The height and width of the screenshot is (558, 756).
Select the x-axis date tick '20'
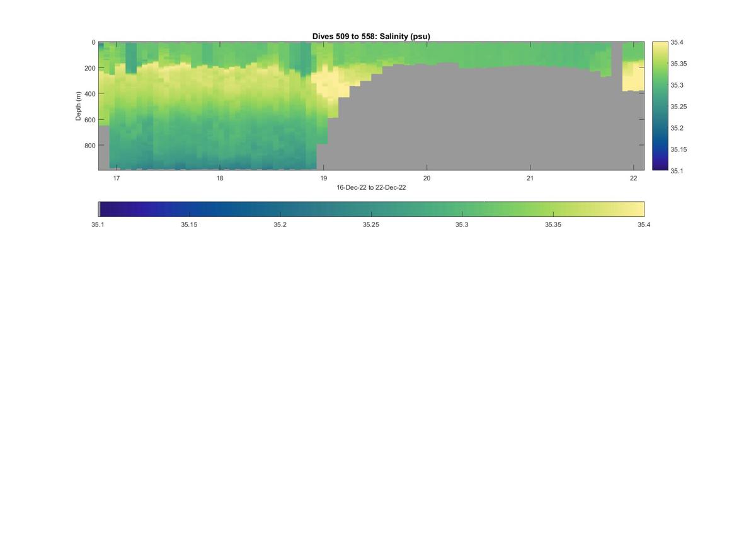(x=427, y=178)
